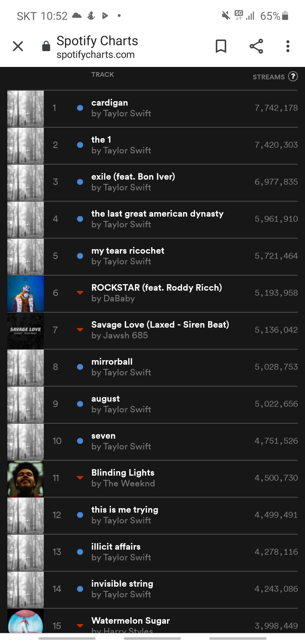Open "Savage Love (Laxed - Siren Beat)"
Image resolution: width=305 pixels, height=644 pixels.
click(160, 325)
